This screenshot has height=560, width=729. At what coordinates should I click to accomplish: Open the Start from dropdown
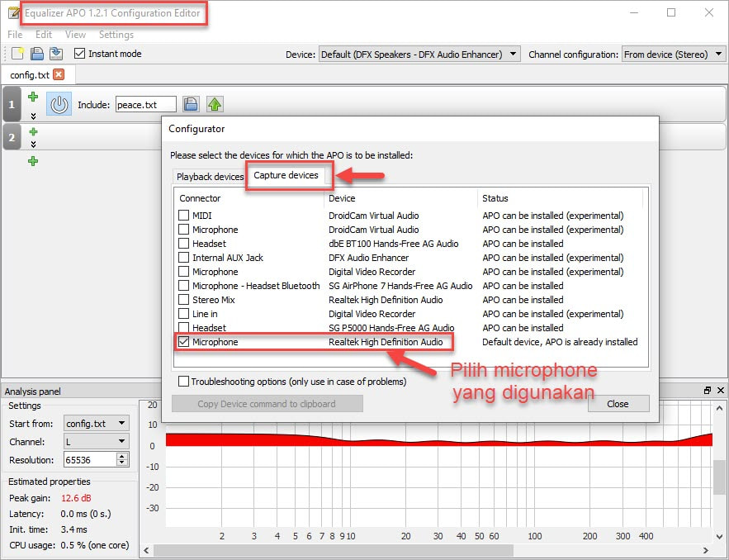tap(97, 423)
